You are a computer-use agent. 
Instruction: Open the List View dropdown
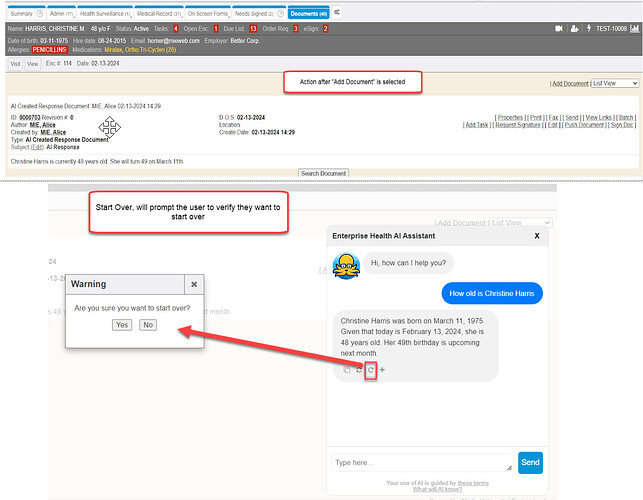[614, 84]
